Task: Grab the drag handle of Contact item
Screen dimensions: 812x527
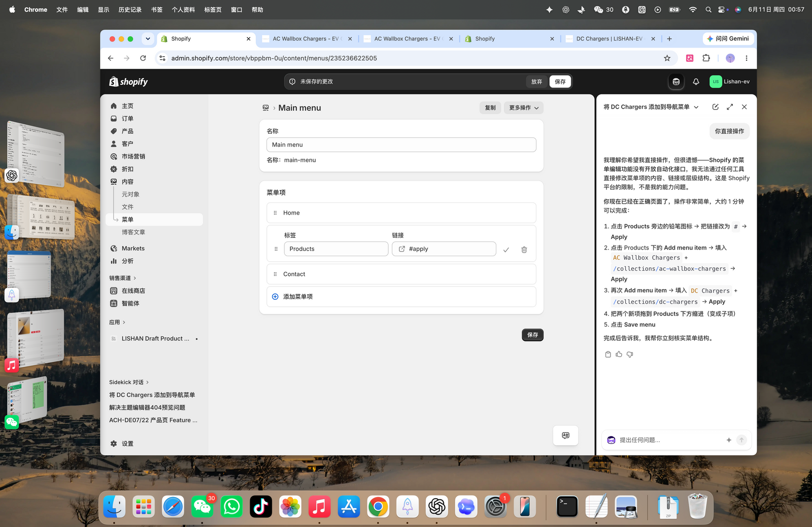Action: click(275, 274)
